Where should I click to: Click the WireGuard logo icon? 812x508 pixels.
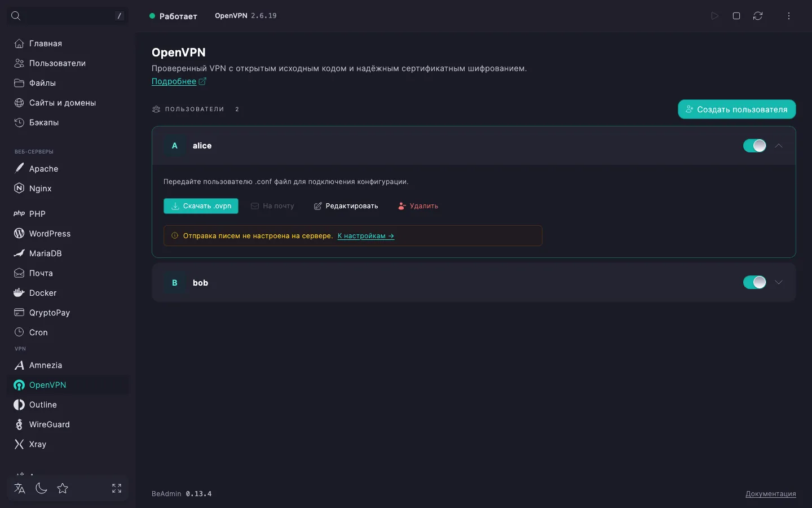19,424
